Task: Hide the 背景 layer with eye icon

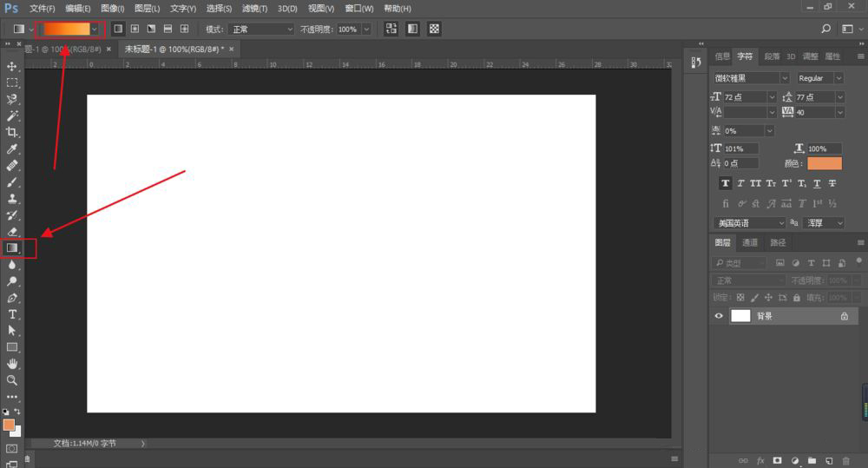Action: point(719,317)
